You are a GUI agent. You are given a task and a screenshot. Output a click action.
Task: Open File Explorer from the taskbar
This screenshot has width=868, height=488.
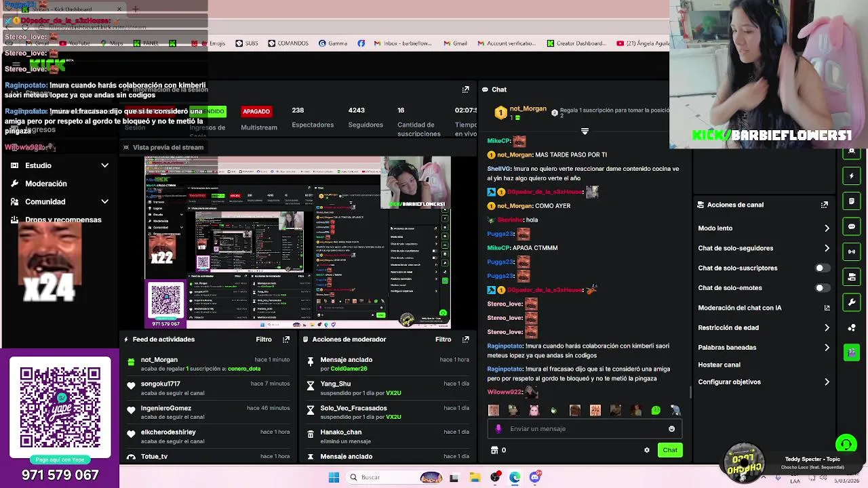point(474,477)
